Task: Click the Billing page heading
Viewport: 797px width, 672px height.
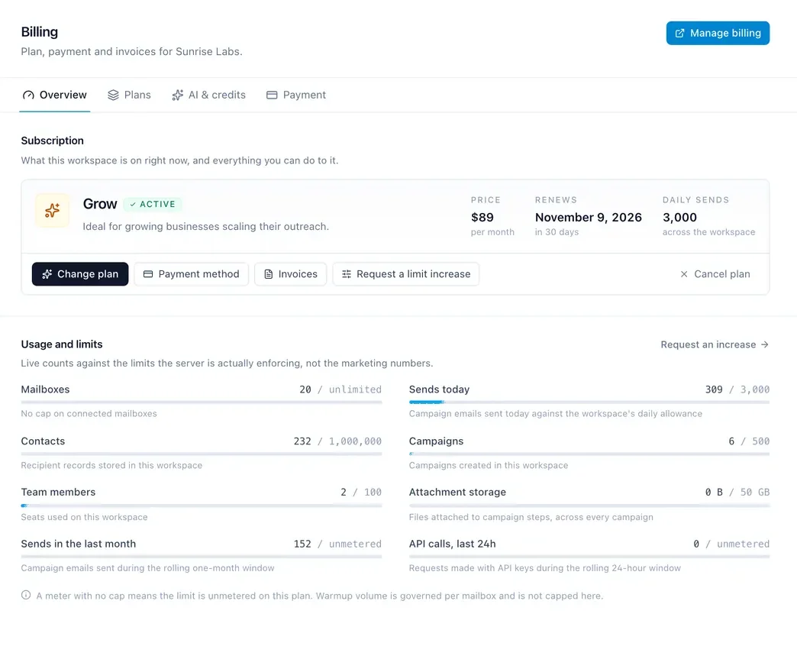Action: [40, 32]
